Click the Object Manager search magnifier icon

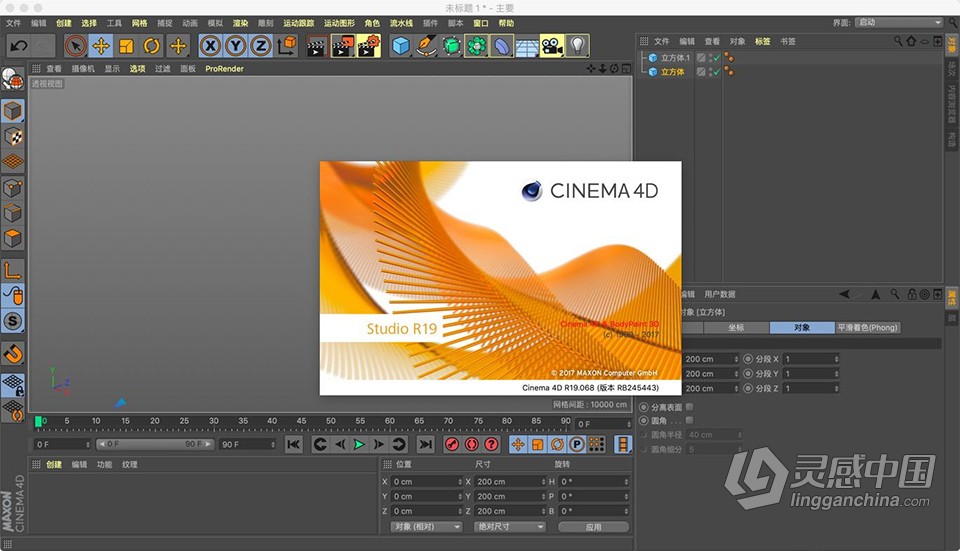click(x=898, y=41)
